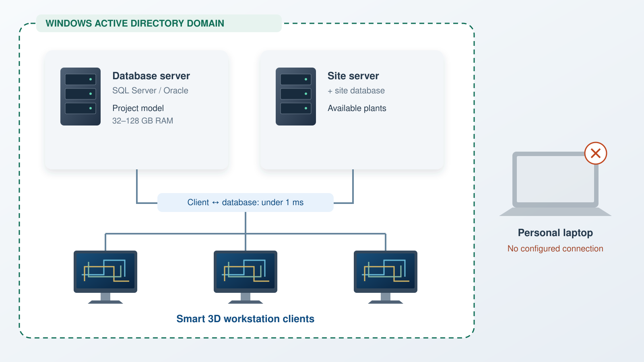Click the '+ site database' text

pyautogui.click(x=356, y=90)
